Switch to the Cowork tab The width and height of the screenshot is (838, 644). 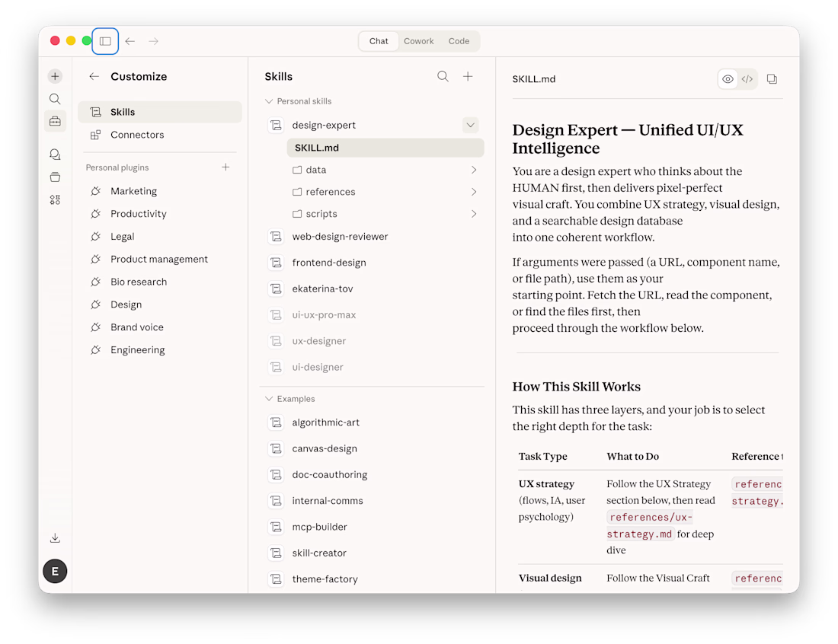[419, 41]
